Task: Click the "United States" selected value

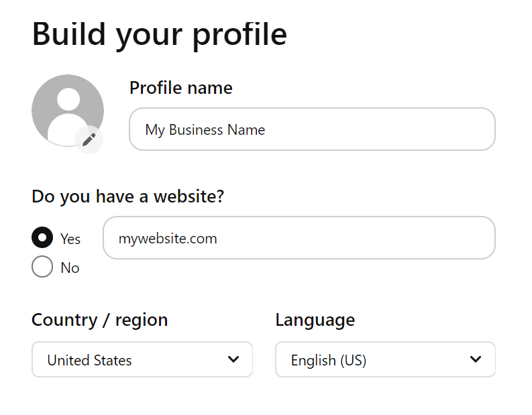Action: pos(89,361)
